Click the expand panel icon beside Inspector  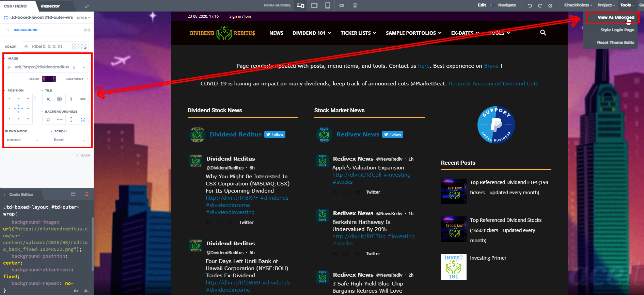[87, 6]
